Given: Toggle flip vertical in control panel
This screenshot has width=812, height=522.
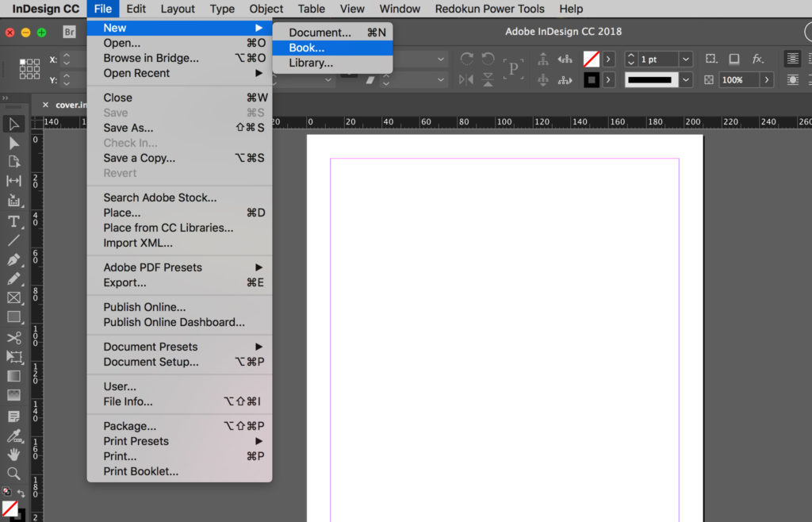Looking at the screenshot, I should click(x=488, y=79).
